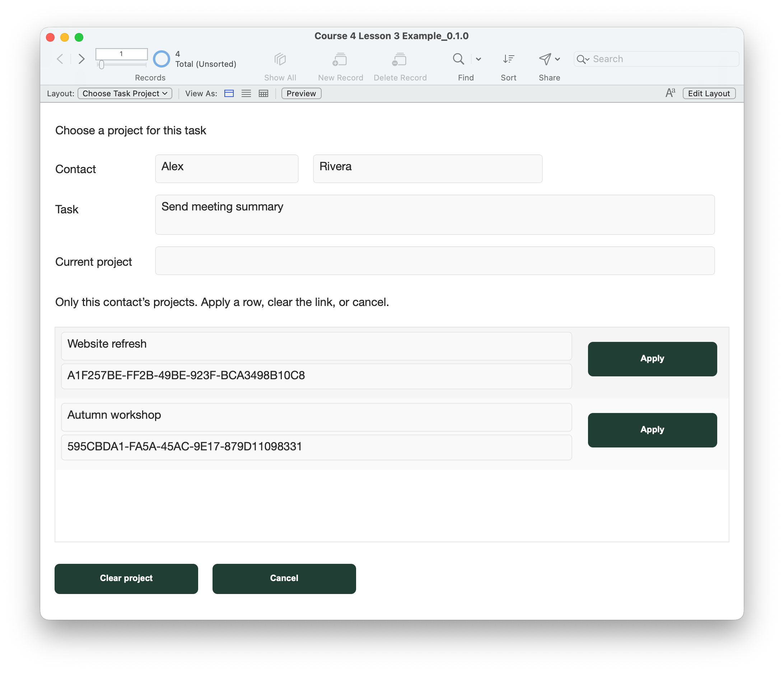Expand the Share menu chevron
The image size is (784, 673).
click(x=557, y=59)
